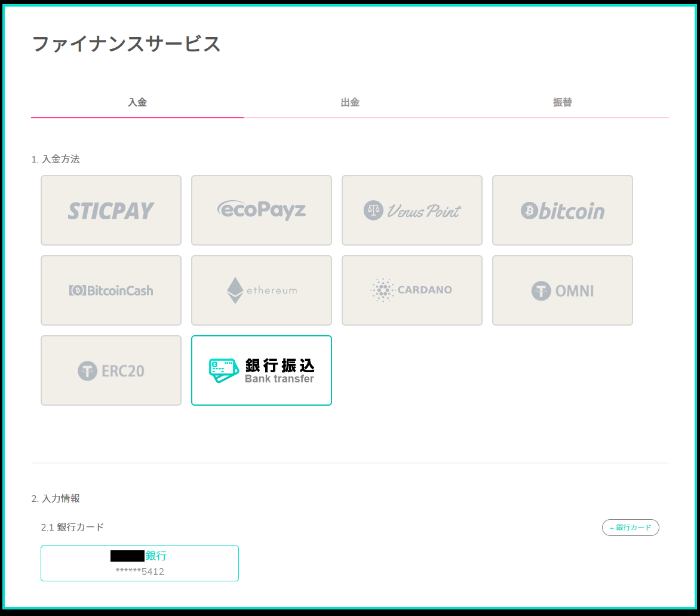Select the STICPAY deposit method
This screenshot has height=616, width=700.
[111, 210]
